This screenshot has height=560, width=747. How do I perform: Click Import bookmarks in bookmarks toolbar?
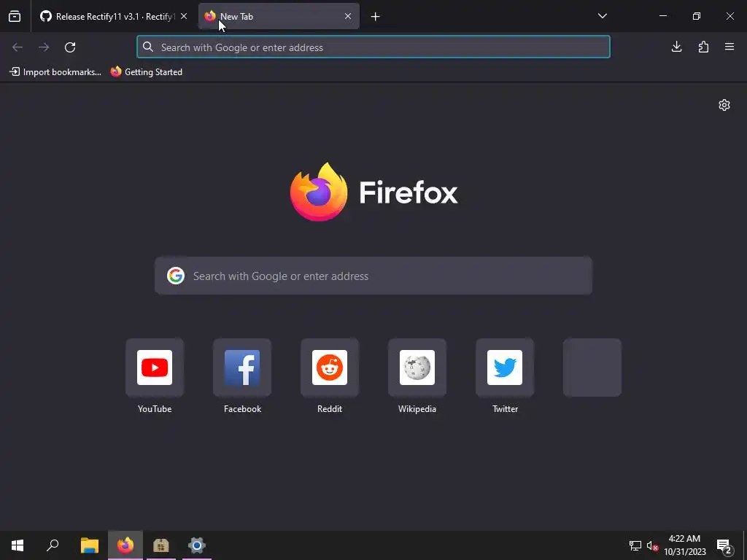click(55, 72)
